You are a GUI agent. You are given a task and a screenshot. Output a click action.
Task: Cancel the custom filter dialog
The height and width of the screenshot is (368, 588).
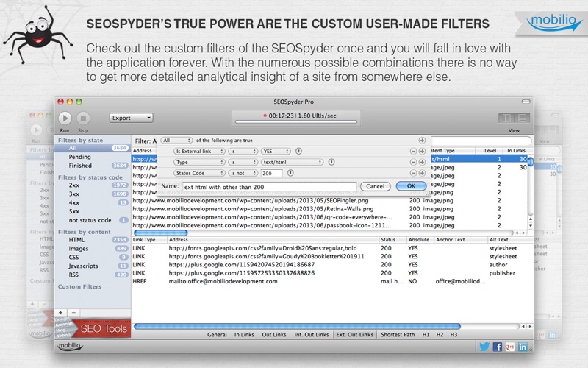click(376, 186)
